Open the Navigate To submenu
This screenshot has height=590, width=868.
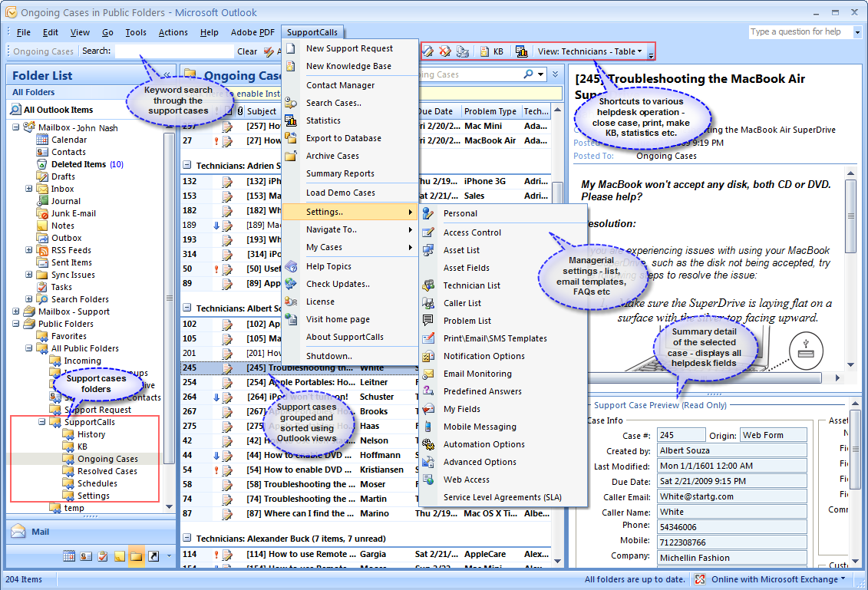click(350, 229)
